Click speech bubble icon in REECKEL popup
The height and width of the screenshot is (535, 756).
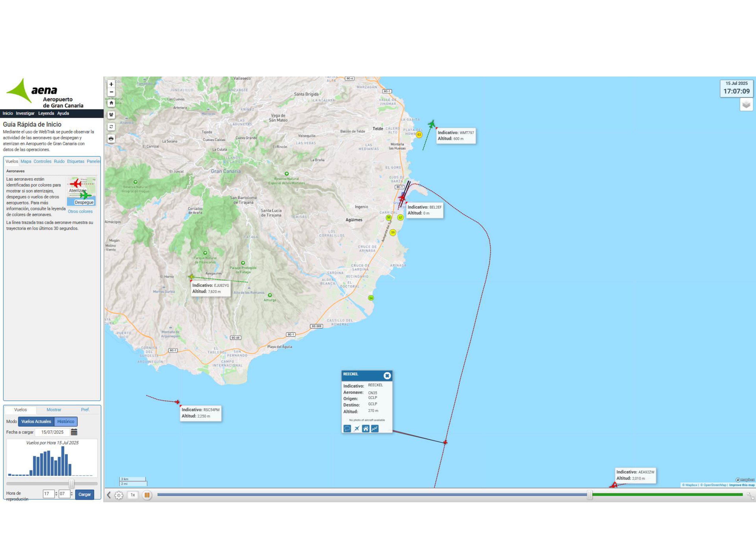347,428
